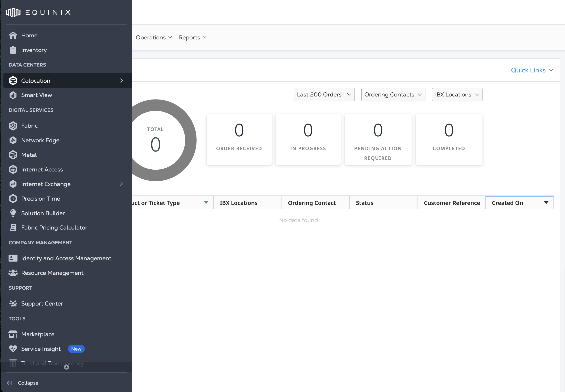
Task: Click the Smart View icon
Action: coord(13,95)
